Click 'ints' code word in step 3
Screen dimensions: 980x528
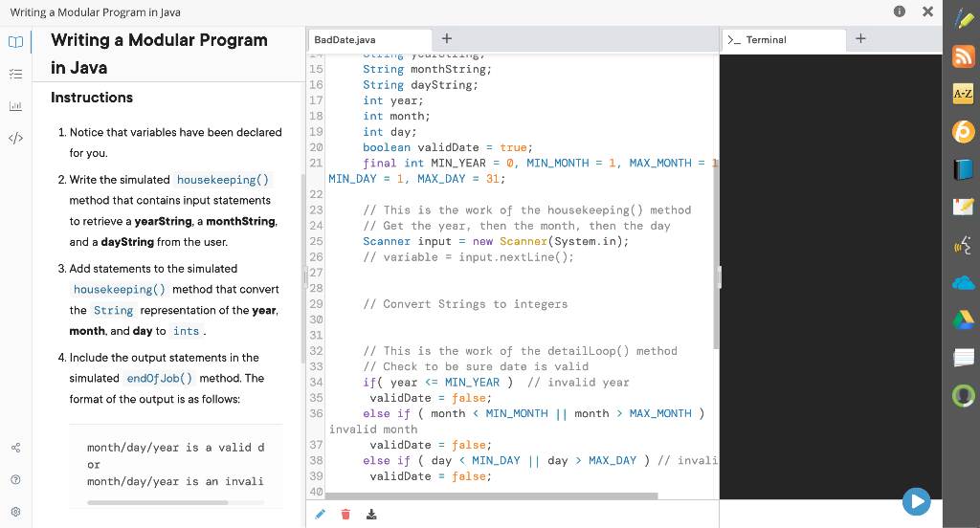pyautogui.click(x=187, y=331)
